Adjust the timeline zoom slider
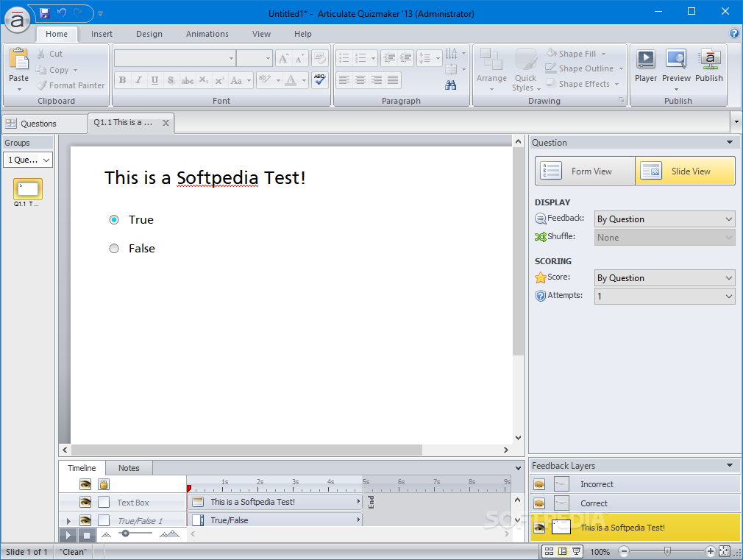743x560 pixels. pyautogui.click(x=125, y=534)
